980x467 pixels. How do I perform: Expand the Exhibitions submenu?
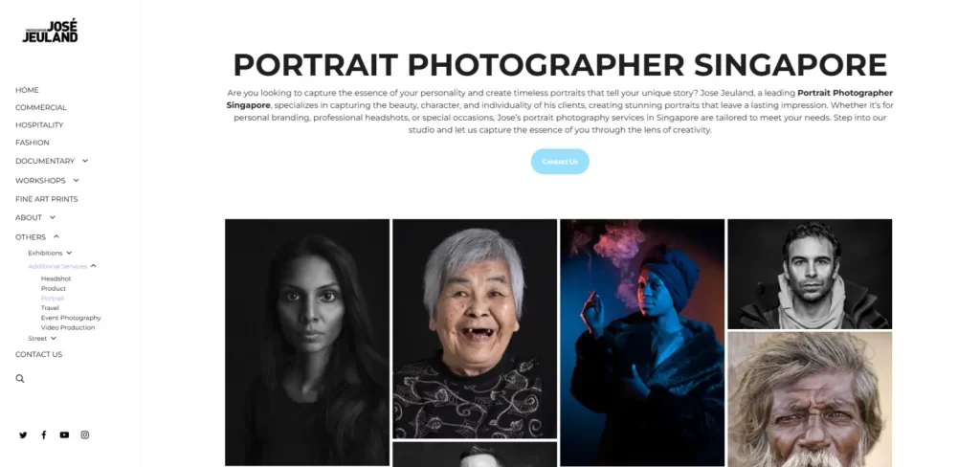(69, 253)
